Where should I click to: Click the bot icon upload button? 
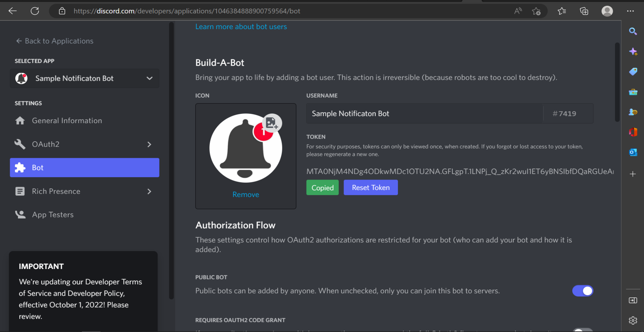click(272, 122)
